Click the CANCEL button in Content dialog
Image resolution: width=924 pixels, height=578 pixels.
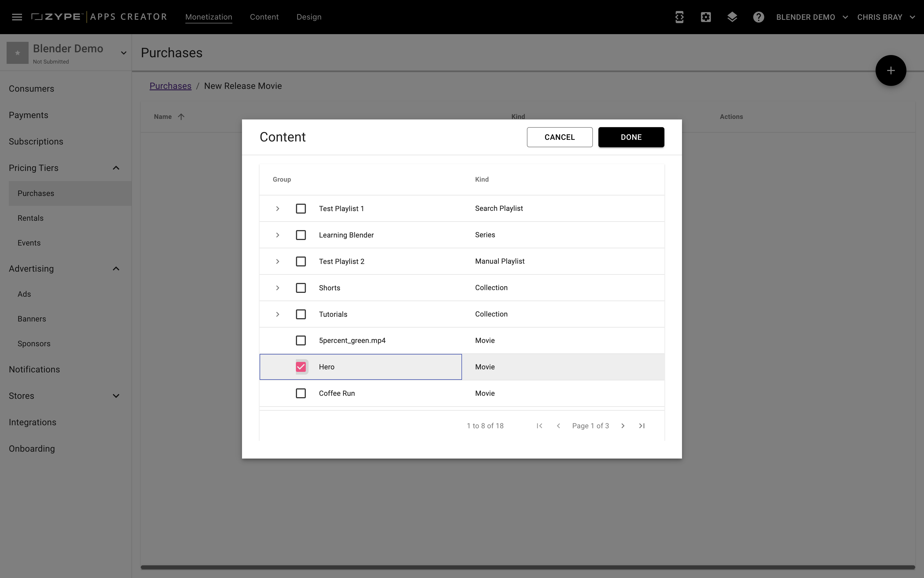[559, 137]
